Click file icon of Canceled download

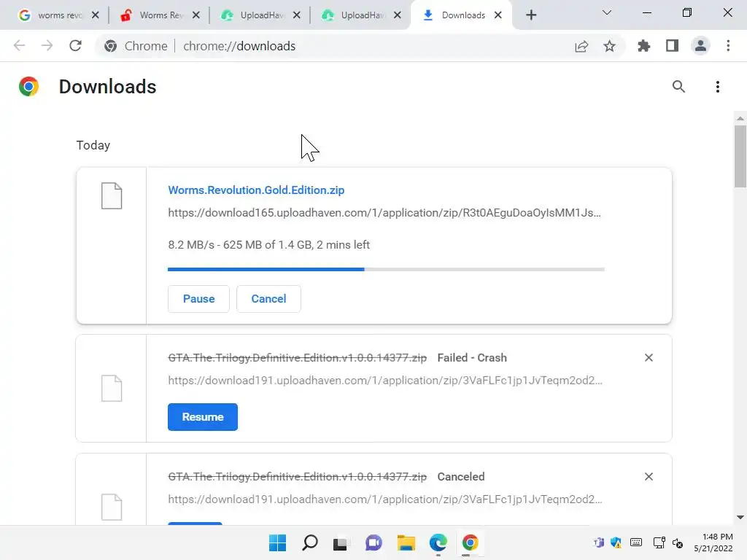tap(112, 507)
